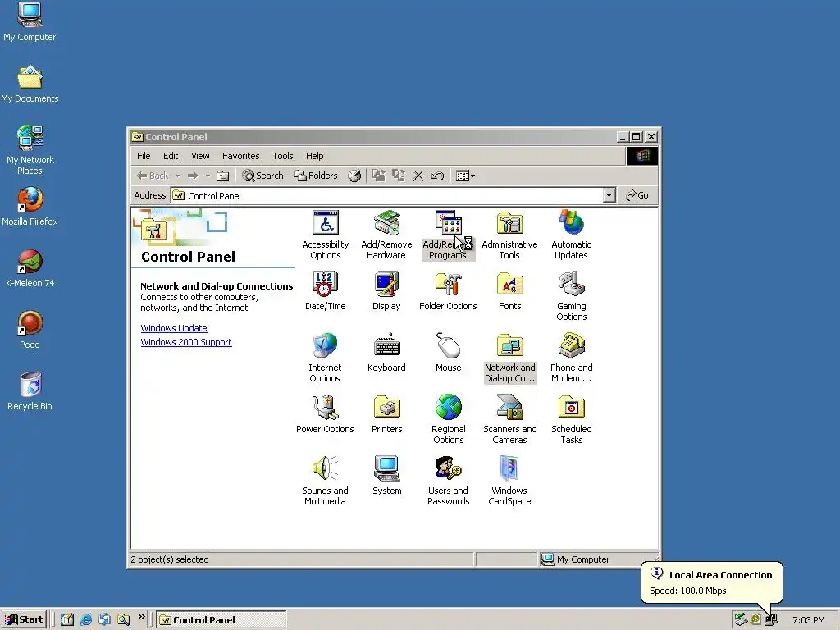Open the Edit menu
The width and height of the screenshot is (840, 630).
click(x=171, y=156)
